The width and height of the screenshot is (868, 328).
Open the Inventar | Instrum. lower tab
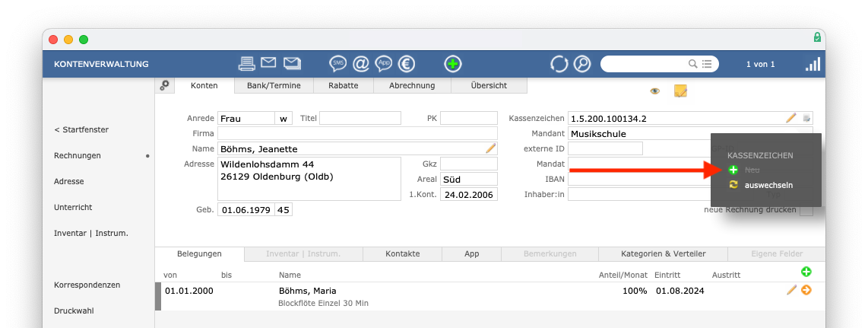[x=303, y=253]
